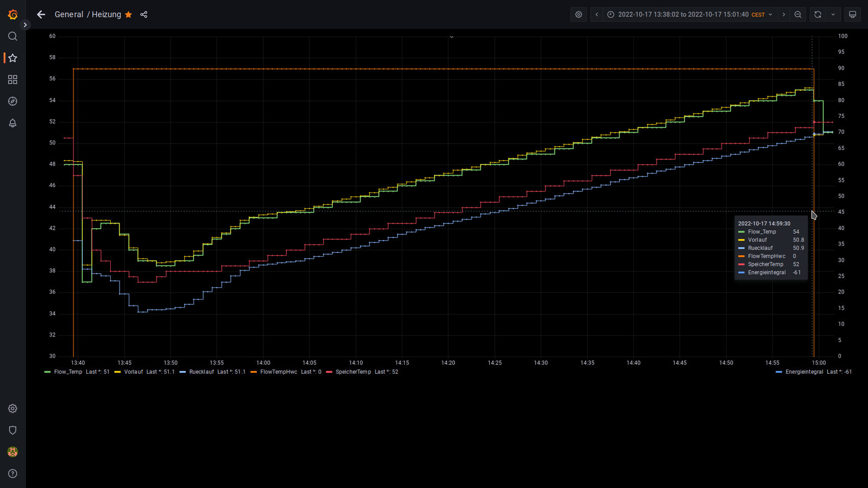Open the Alerting bell icon
This screenshot has height=488, width=868.
(x=13, y=123)
